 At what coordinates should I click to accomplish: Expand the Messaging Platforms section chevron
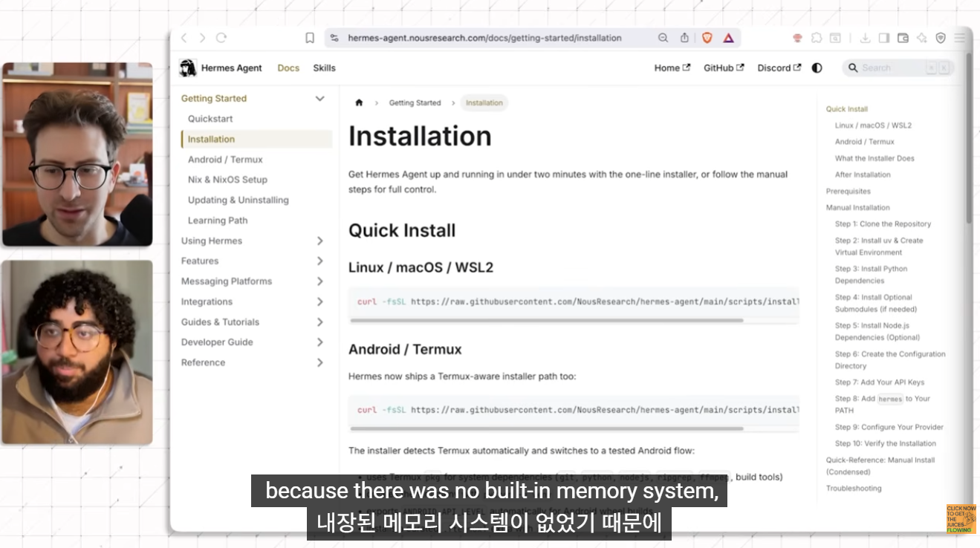(320, 281)
